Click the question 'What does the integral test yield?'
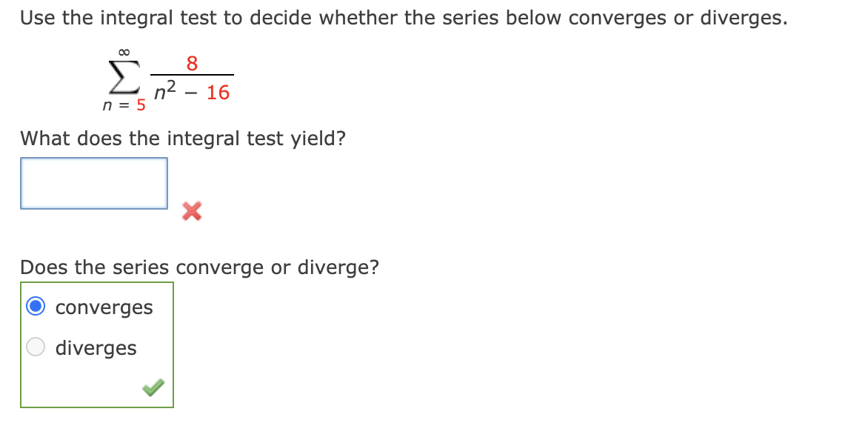Viewport: 868px width, 440px height. [181, 139]
